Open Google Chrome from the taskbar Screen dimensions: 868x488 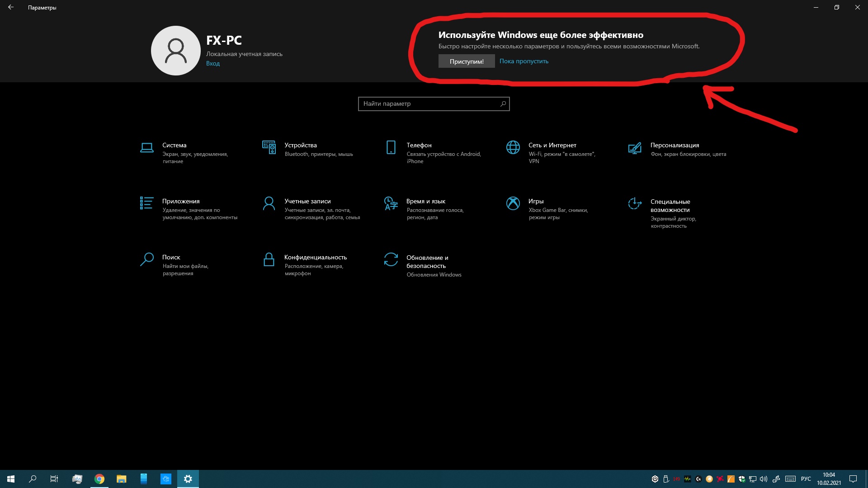99,479
